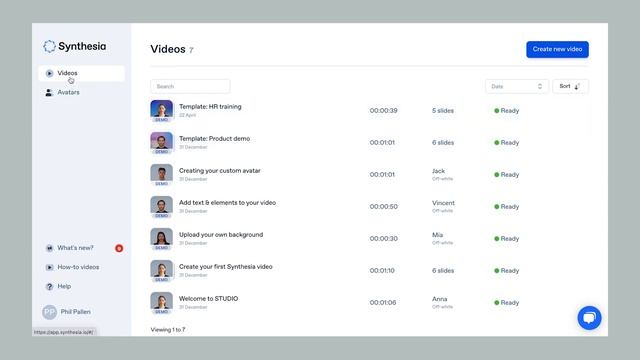Image resolution: width=640 pixels, height=360 pixels.
Task: Open Welcome to STUDIO thumbnail
Action: click(x=162, y=302)
